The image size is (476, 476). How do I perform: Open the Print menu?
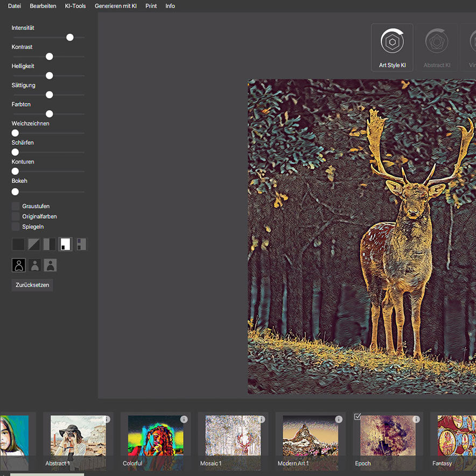(x=151, y=6)
